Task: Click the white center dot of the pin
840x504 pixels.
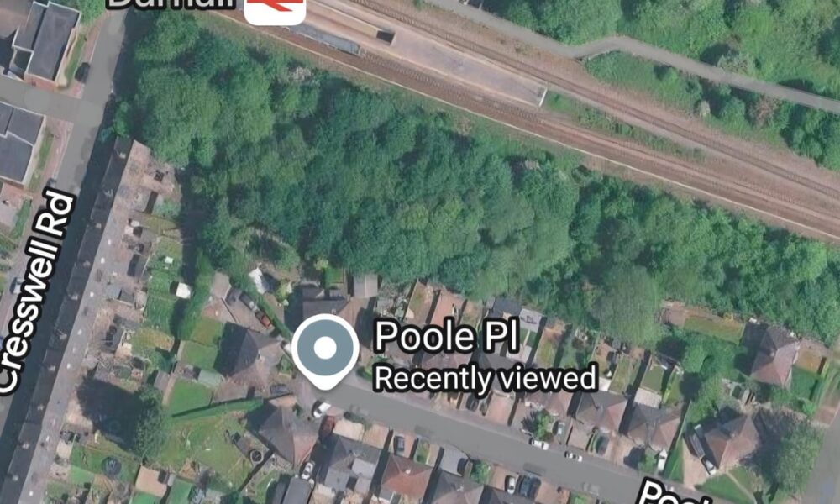Action: click(325, 348)
